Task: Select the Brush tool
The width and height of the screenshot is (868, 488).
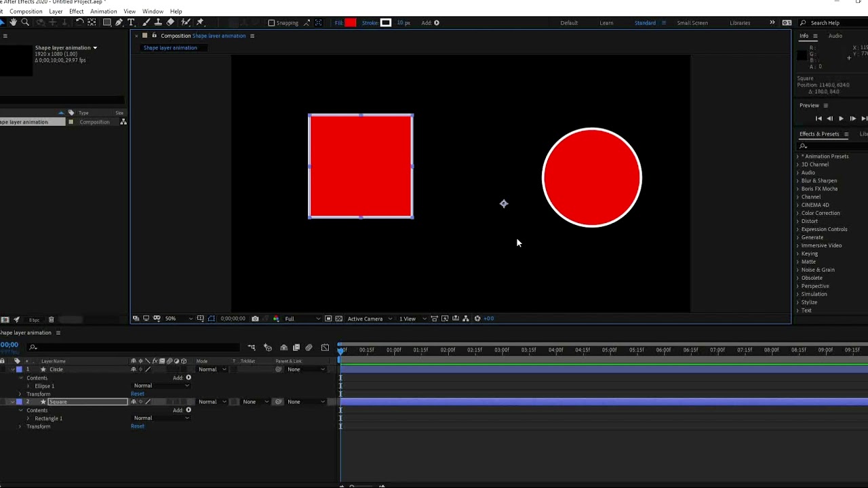Action: (x=146, y=22)
